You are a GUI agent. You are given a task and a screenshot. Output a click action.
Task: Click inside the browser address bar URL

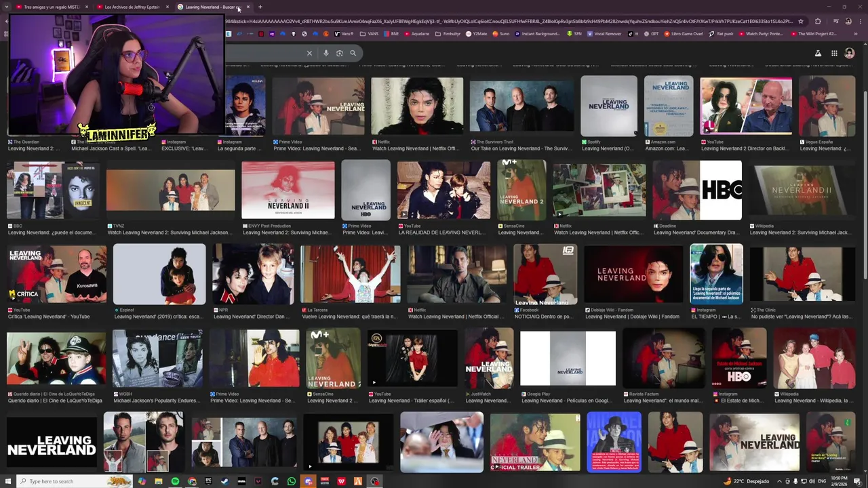coord(509,21)
